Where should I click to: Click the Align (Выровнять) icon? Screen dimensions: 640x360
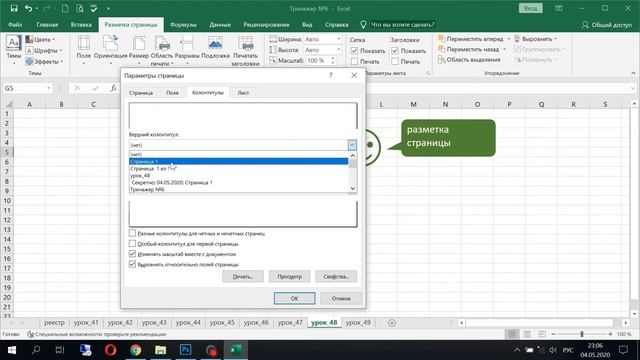point(535,39)
